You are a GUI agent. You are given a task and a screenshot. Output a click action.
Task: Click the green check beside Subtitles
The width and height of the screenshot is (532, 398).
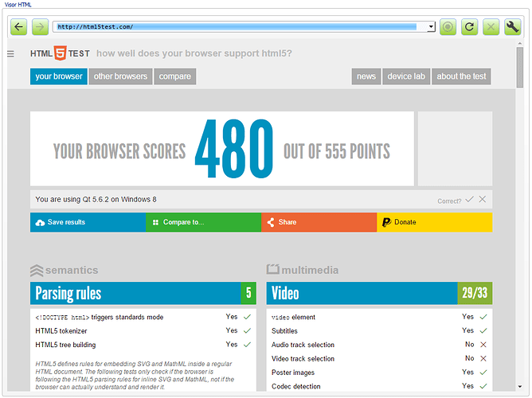pyautogui.click(x=483, y=330)
